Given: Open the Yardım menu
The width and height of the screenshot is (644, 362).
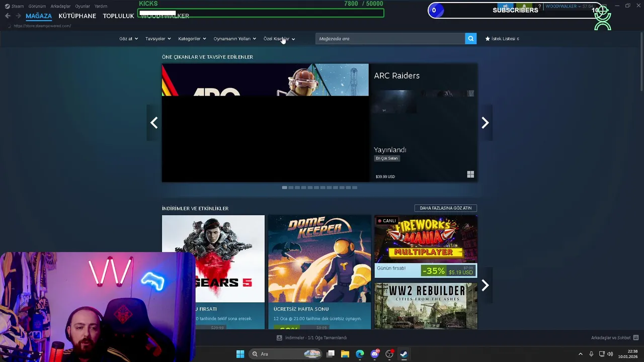Looking at the screenshot, I should click(x=101, y=6).
